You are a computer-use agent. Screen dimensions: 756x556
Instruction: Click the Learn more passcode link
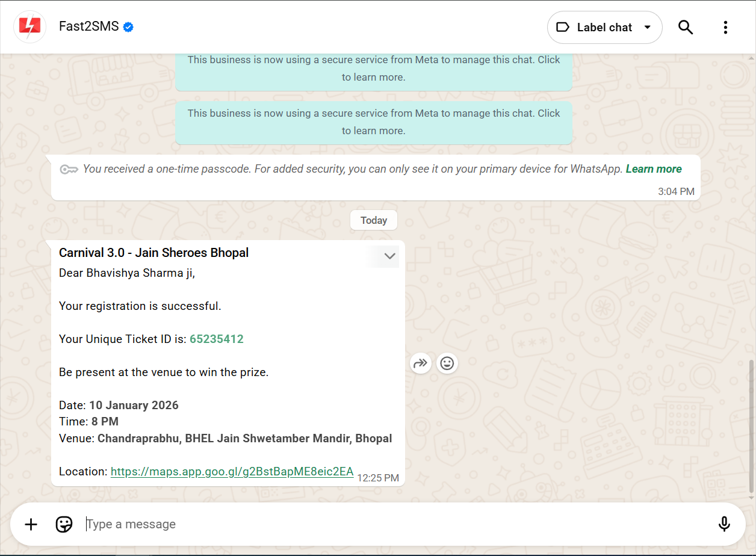pos(654,169)
